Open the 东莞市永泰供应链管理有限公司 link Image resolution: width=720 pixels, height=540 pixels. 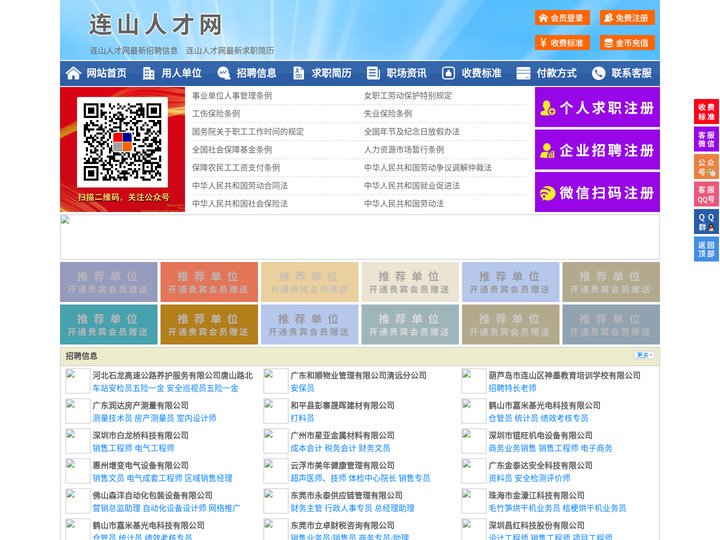pyautogui.click(x=346, y=495)
